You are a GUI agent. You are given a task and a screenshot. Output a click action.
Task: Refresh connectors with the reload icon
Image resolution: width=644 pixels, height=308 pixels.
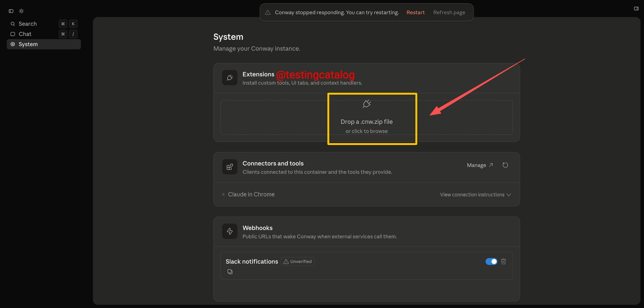[x=505, y=165]
